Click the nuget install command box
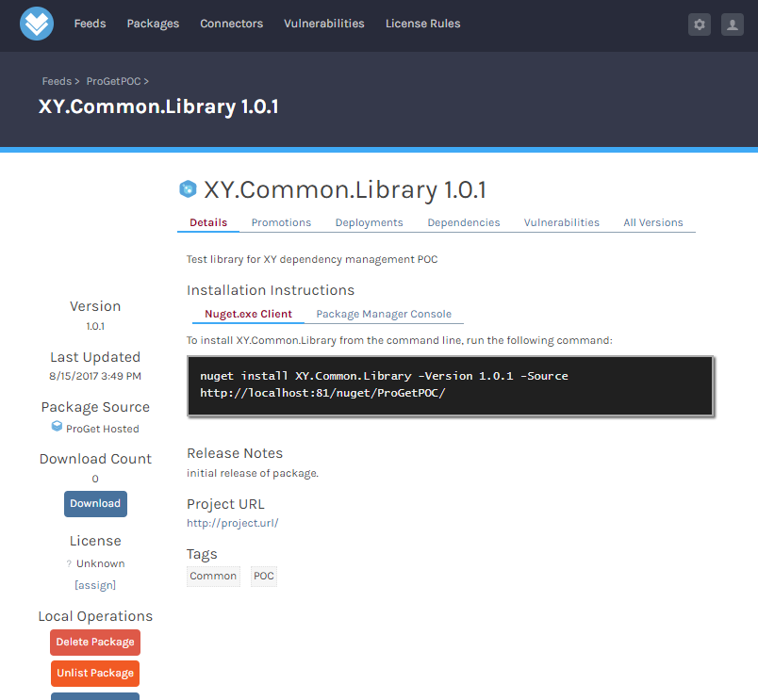This screenshot has width=758, height=700. click(451, 384)
